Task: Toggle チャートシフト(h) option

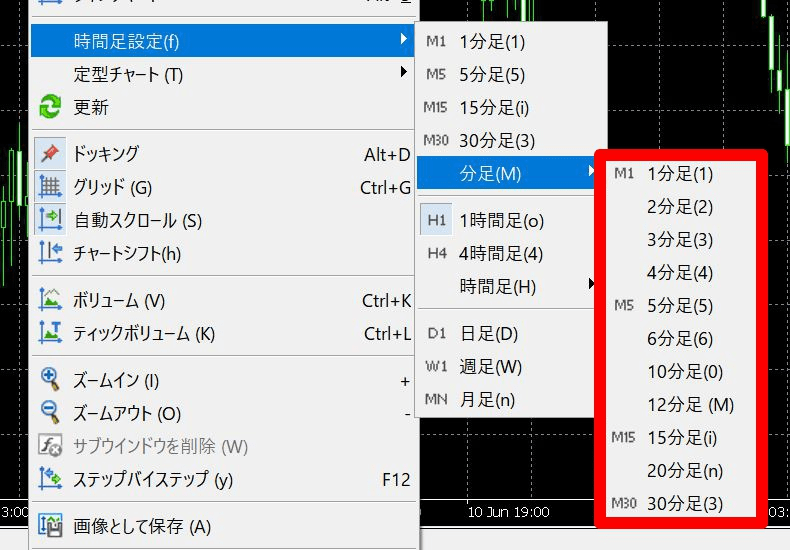Action: point(127,253)
